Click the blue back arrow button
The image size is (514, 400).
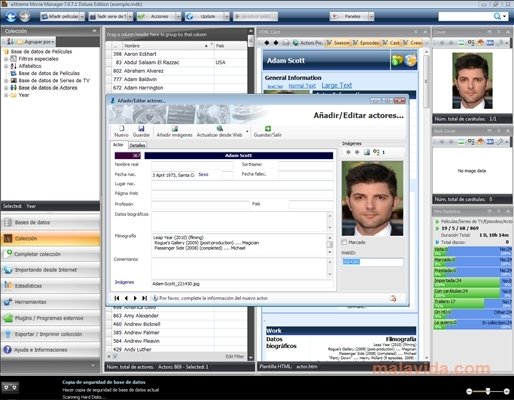(11, 16)
